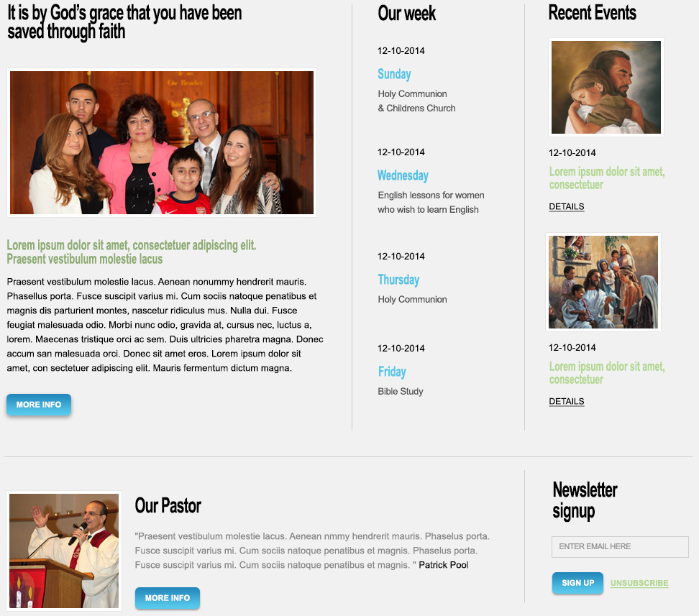Click MORE INFO under Our Pastor
This screenshot has height=616, width=699.
coord(168,598)
